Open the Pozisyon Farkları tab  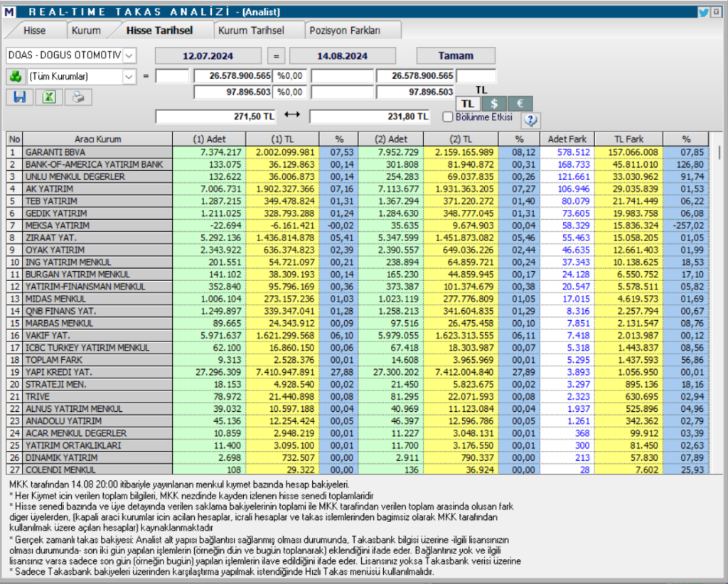[345, 31]
